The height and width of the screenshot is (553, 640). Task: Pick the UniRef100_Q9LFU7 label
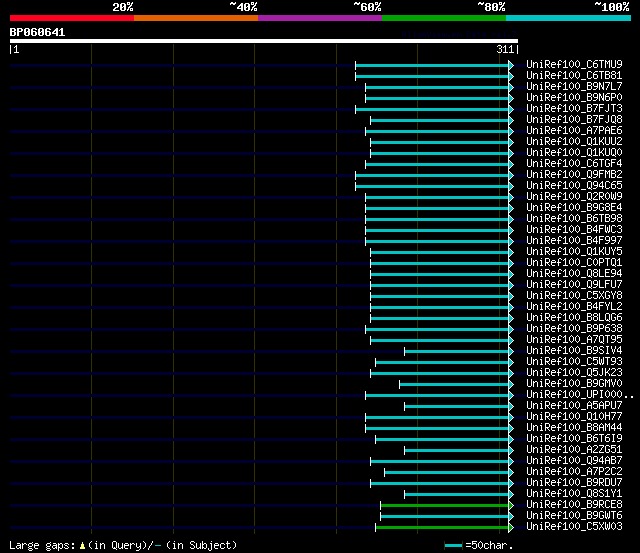point(574,284)
